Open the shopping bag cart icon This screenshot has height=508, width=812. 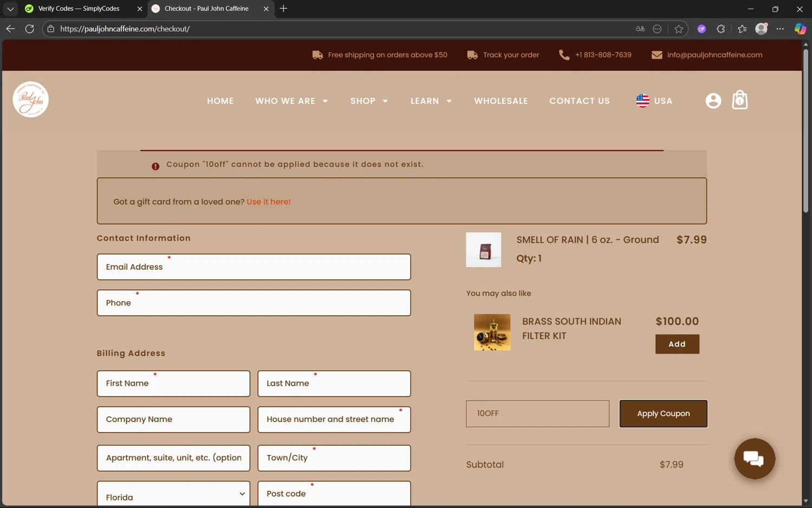pyautogui.click(x=740, y=100)
